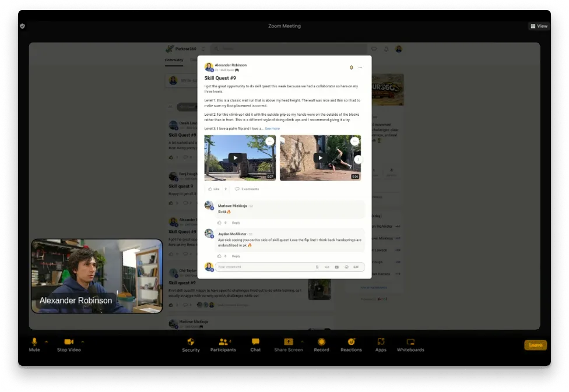Click Jayden McAllister's avatar in the comments
The width and height of the screenshot is (569, 392).
click(x=209, y=233)
